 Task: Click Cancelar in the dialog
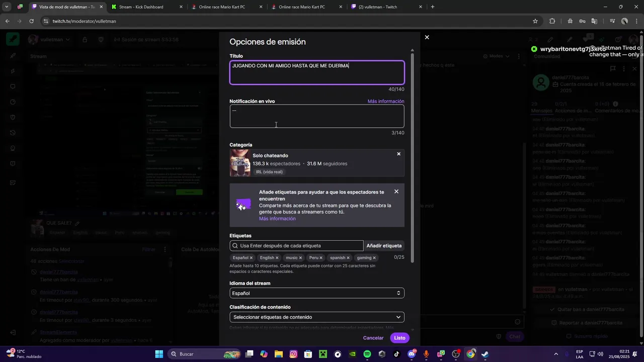373,338
